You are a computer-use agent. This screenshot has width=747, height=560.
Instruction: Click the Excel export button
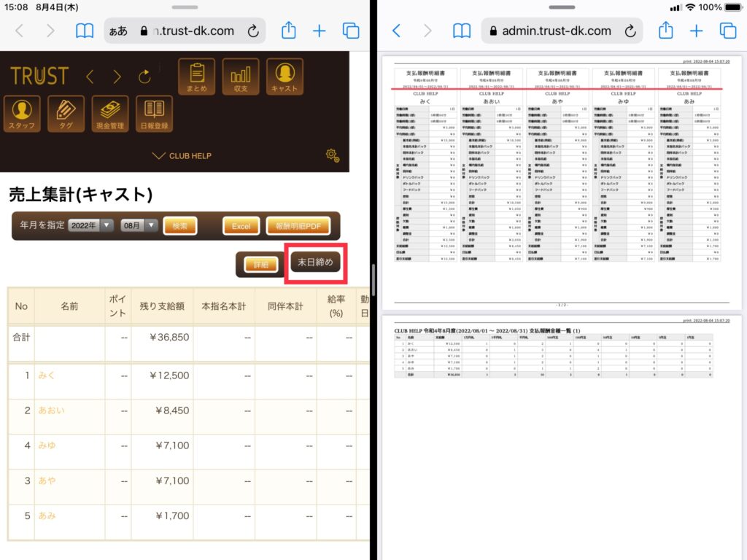pyautogui.click(x=241, y=226)
